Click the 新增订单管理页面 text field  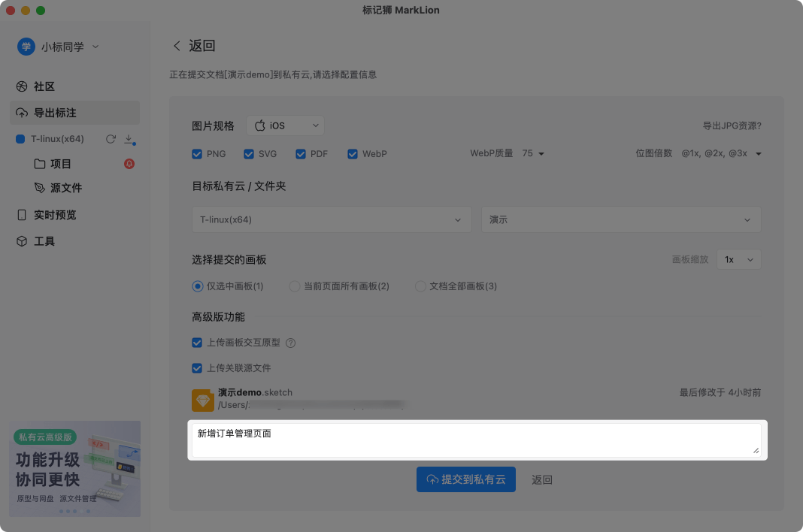(477, 440)
